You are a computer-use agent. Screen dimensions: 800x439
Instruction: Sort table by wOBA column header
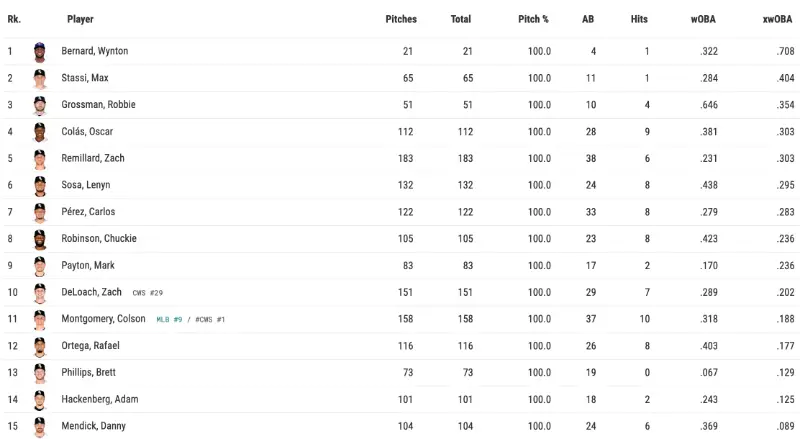tap(702, 19)
